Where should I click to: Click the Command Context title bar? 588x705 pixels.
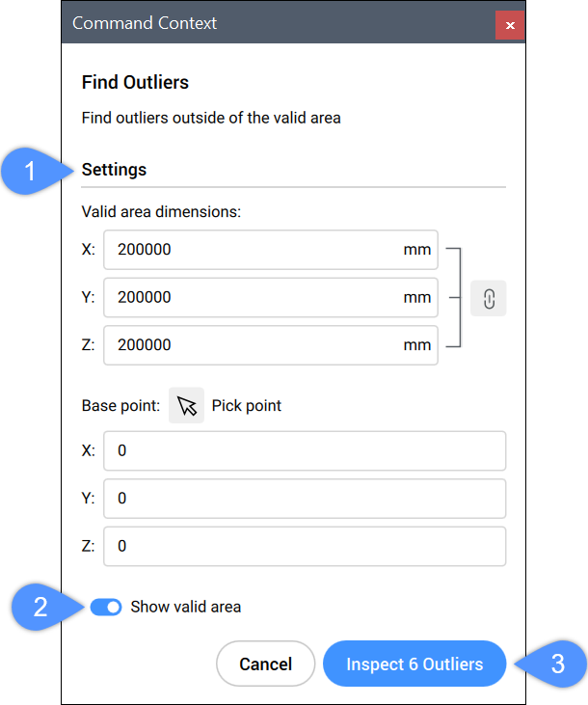point(279,22)
